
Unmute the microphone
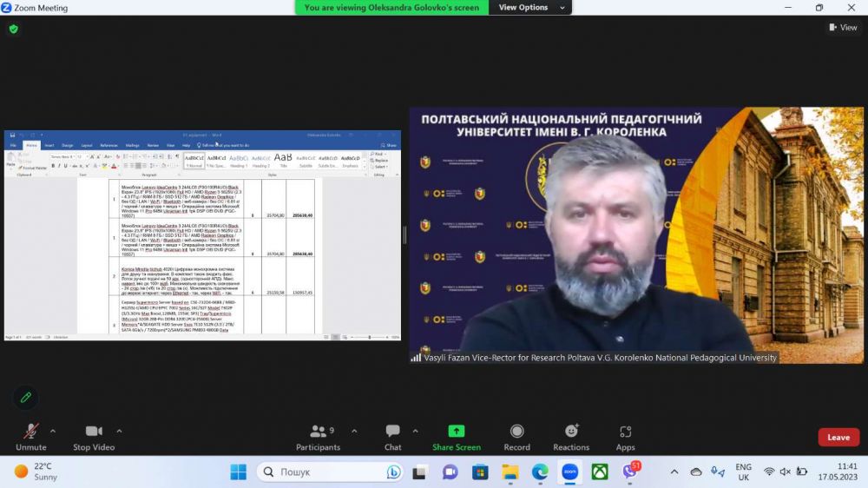(x=30, y=435)
